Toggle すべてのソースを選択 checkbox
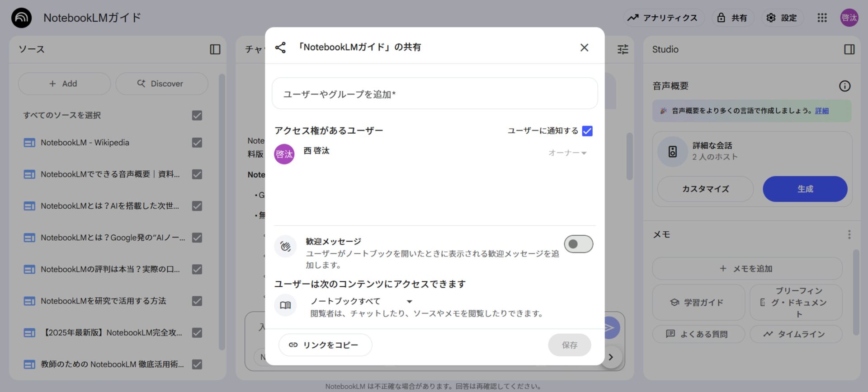 click(197, 116)
